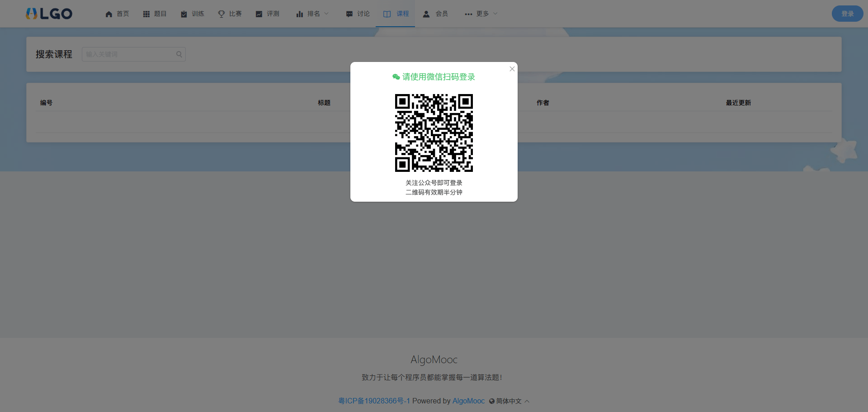Expand the 简体中文 language selector in the footer
868x412 pixels.
(x=509, y=401)
